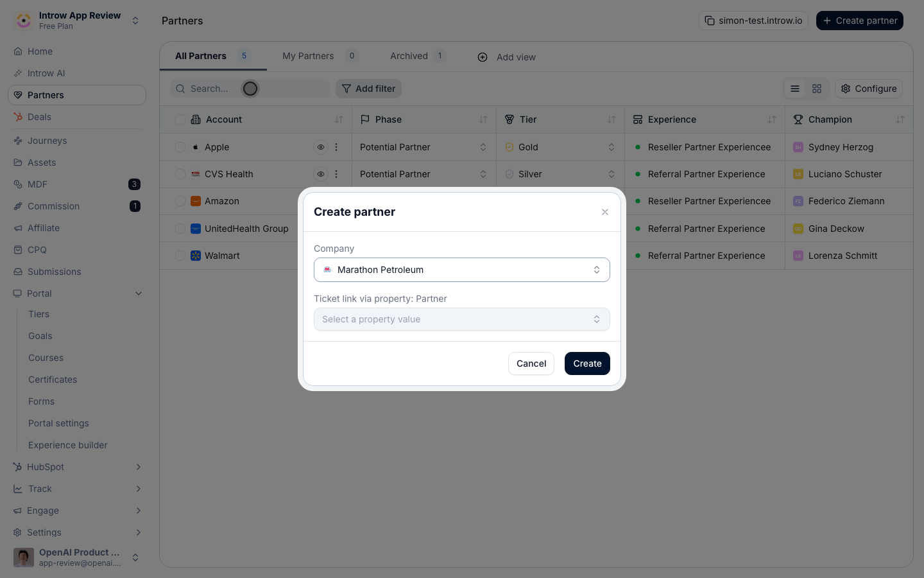Image resolution: width=924 pixels, height=578 pixels.
Task: Open Introw AI from sidebar
Action: coord(77,73)
